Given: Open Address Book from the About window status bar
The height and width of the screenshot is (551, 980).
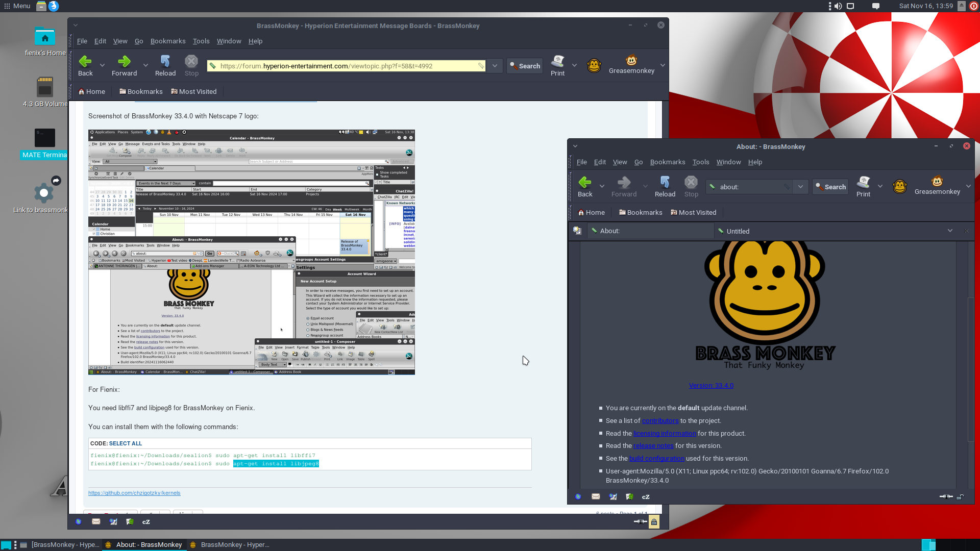Looking at the screenshot, I should (630, 496).
